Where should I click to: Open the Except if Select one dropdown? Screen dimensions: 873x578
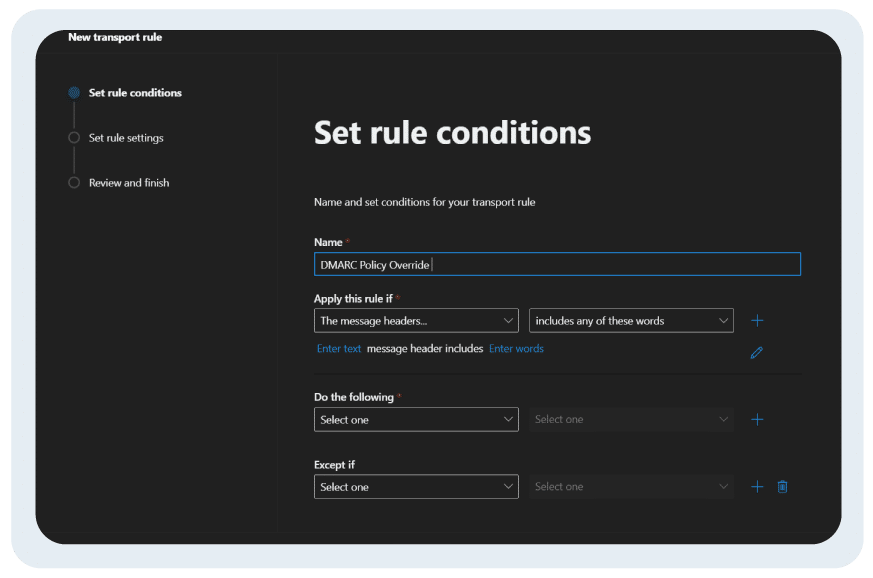point(416,487)
